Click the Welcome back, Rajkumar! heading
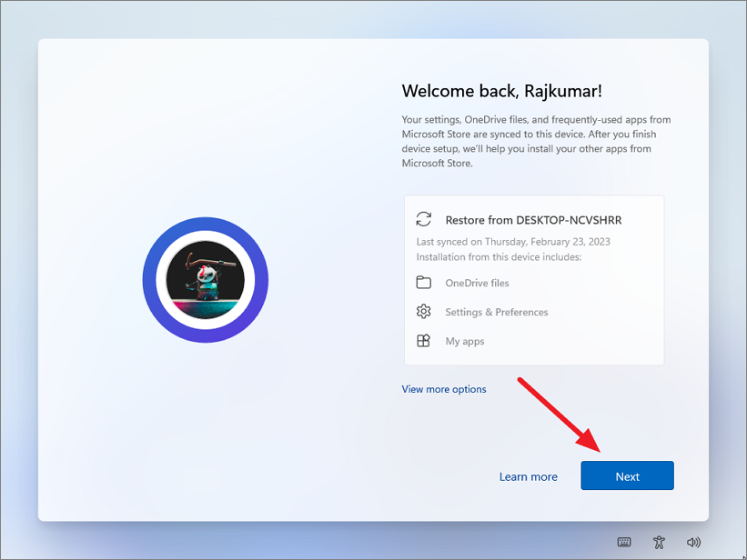 pyautogui.click(x=502, y=91)
